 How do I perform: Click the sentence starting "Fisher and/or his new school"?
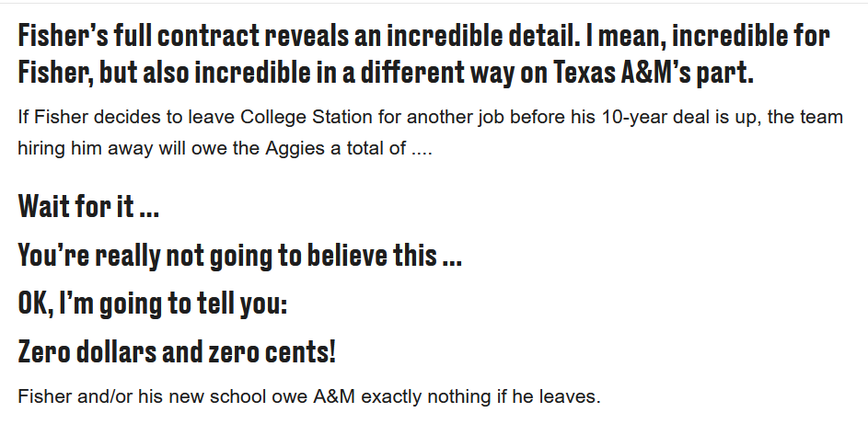308,398
